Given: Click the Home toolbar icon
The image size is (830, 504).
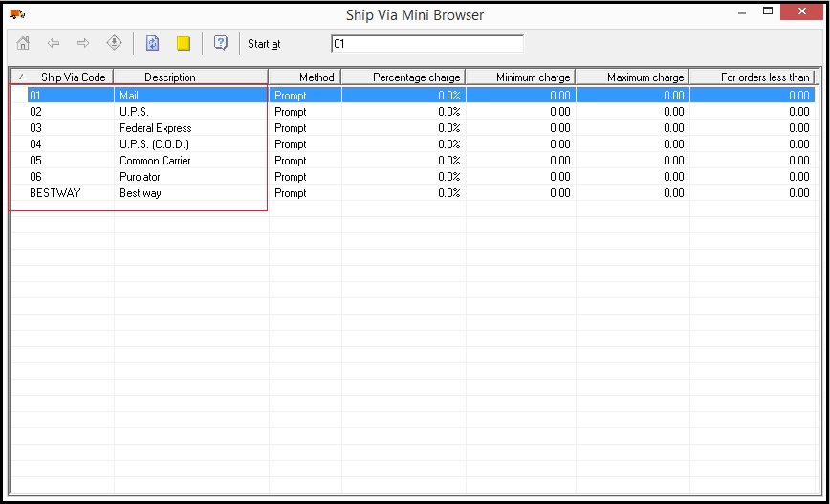Looking at the screenshot, I should tap(23, 43).
